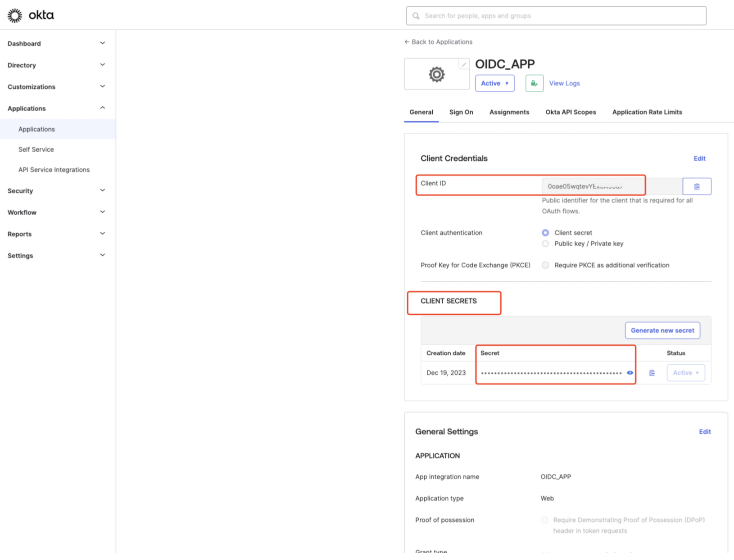Viewport: 734px width, 560px height.
Task: Switch to the Sign On tab
Action: [461, 112]
